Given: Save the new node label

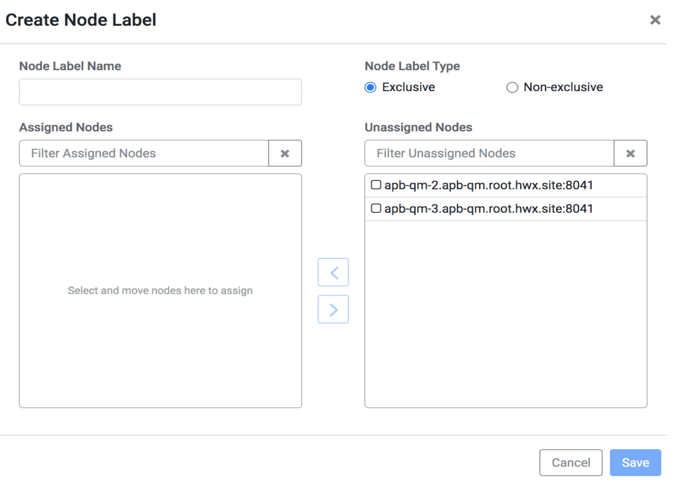Looking at the screenshot, I should [635, 462].
